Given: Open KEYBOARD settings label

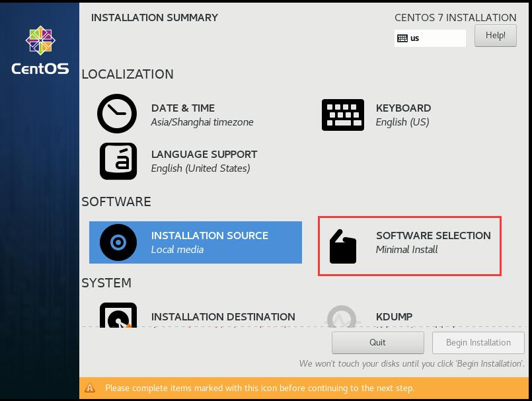Looking at the screenshot, I should [403, 108].
